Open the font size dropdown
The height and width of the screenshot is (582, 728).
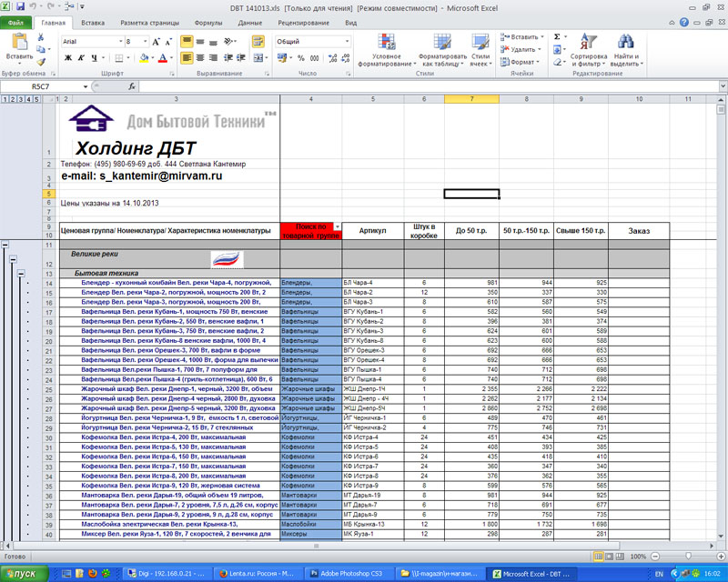(146, 42)
